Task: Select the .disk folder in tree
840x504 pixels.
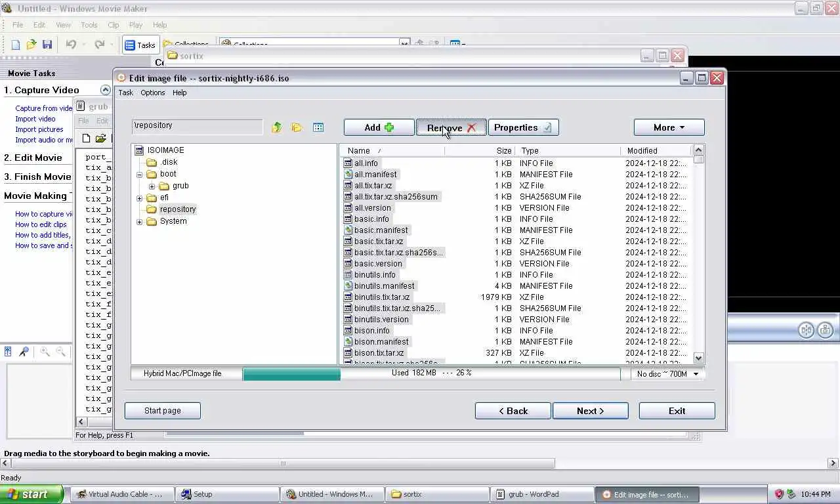Action: [169, 162]
